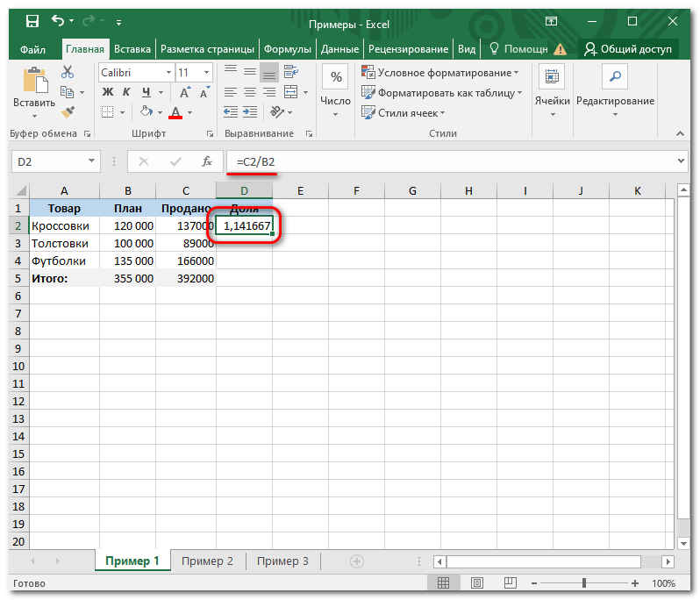This screenshot has height=600, width=700.
Task: Click the formula bar input =C2/B2
Action: point(451,161)
